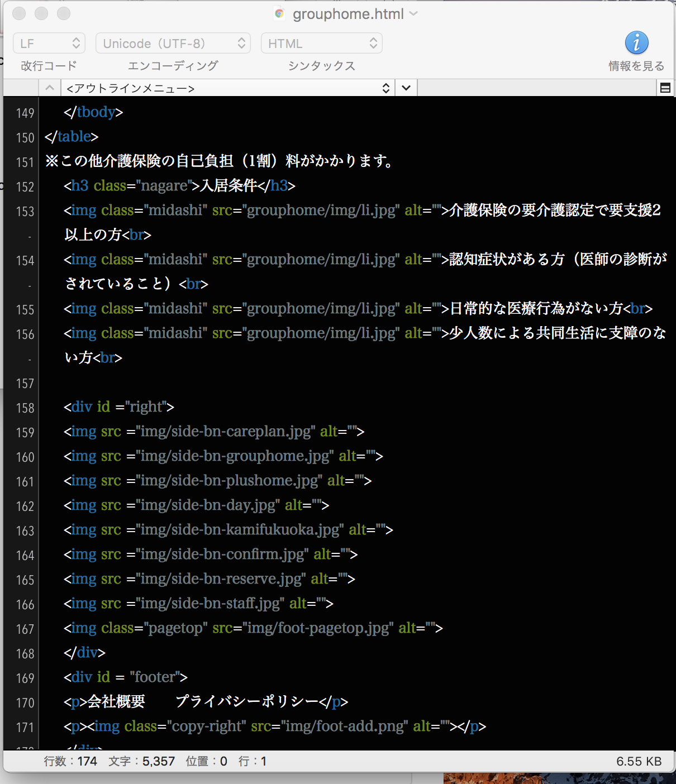Click the minimize window button

tap(41, 13)
